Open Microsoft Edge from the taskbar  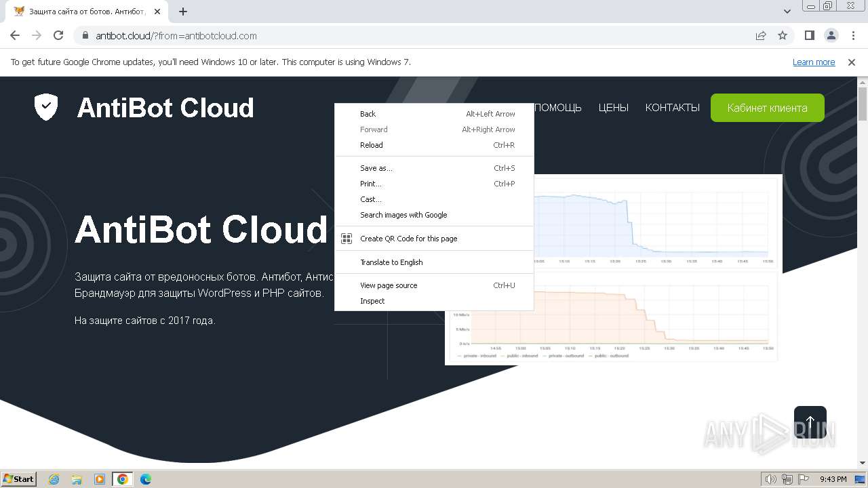coord(146,479)
